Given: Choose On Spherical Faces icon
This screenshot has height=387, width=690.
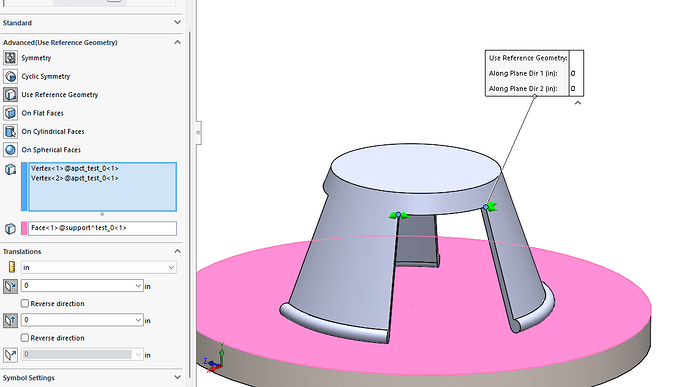Looking at the screenshot, I should click(11, 150).
